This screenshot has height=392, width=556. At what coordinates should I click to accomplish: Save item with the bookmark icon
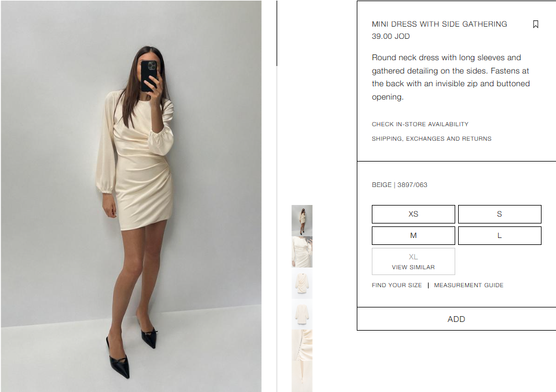pyautogui.click(x=535, y=24)
